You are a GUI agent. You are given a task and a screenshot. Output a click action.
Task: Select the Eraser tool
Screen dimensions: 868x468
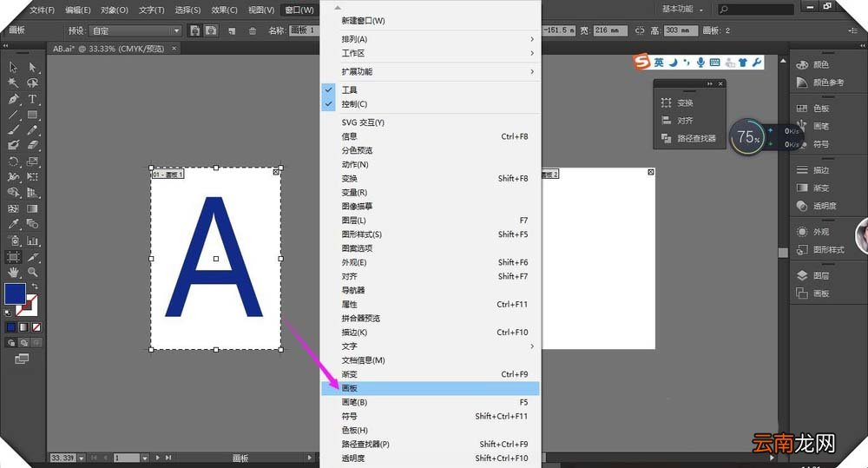pyautogui.click(x=33, y=145)
